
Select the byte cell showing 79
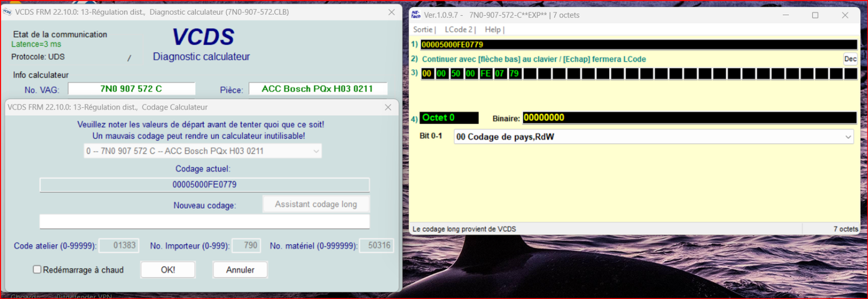coord(514,74)
